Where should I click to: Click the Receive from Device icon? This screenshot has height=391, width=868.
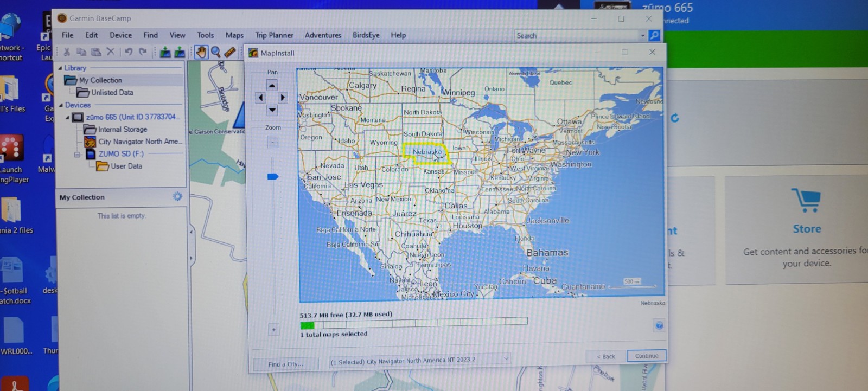180,52
